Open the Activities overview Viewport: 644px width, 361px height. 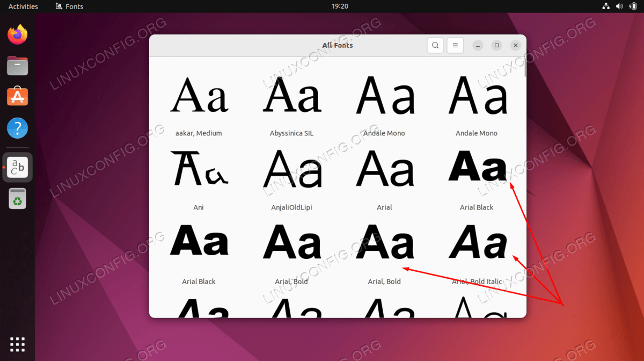point(23,6)
